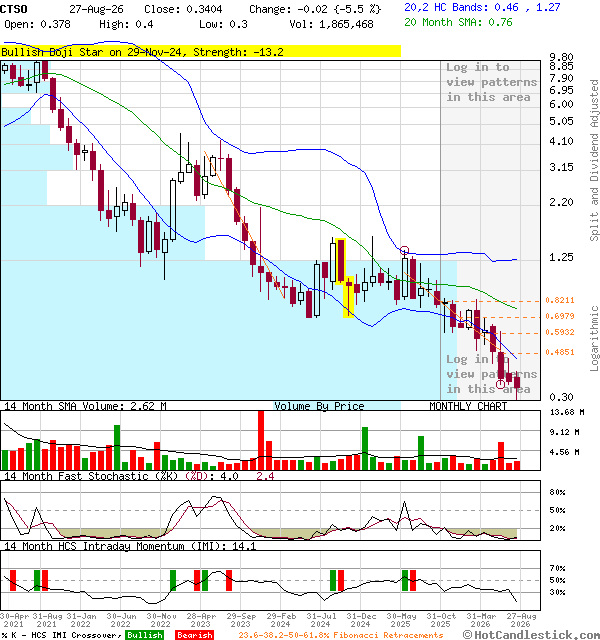
Task: Click the Split and Dividend Adjusted label
Action: click(x=594, y=160)
